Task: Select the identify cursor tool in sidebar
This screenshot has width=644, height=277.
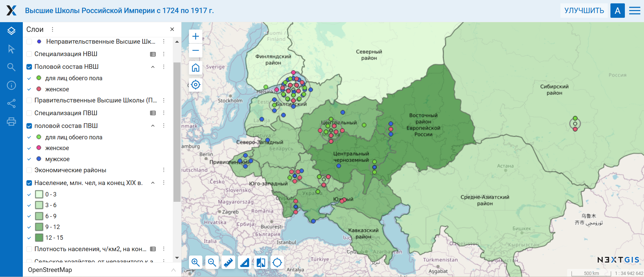Action: [x=11, y=49]
